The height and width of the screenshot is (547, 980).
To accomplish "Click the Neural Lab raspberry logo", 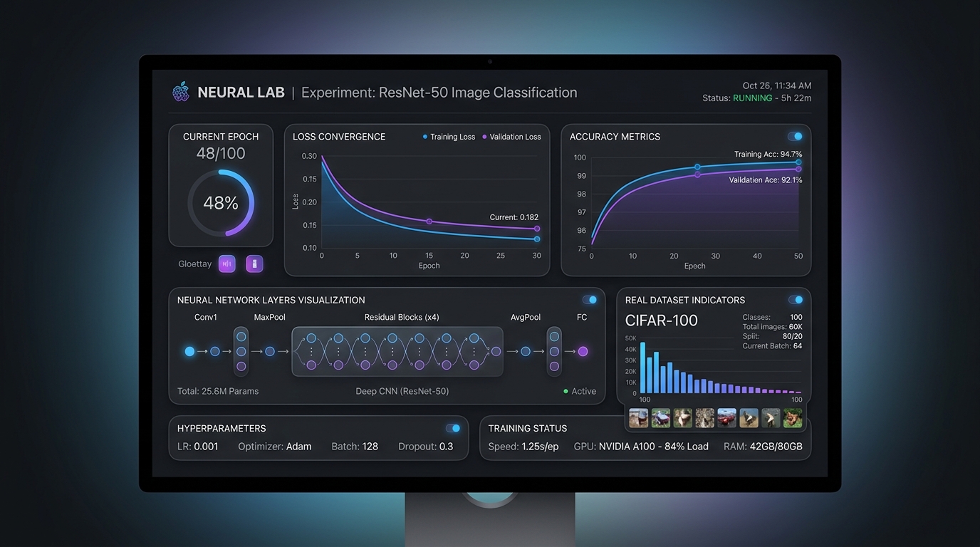I will tap(181, 92).
